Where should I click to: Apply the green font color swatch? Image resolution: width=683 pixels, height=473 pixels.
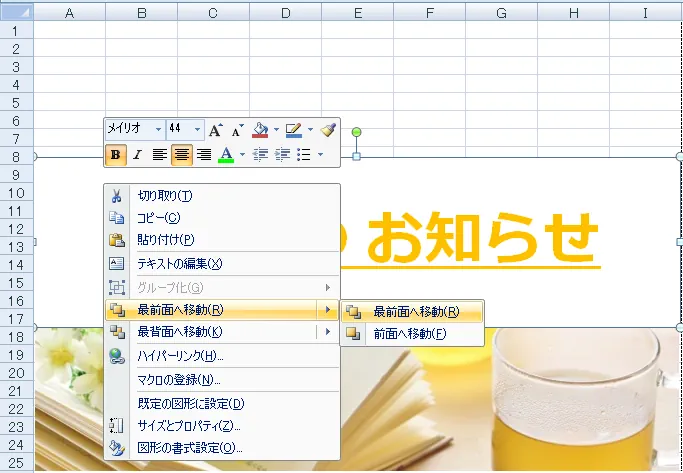tap(226, 154)
